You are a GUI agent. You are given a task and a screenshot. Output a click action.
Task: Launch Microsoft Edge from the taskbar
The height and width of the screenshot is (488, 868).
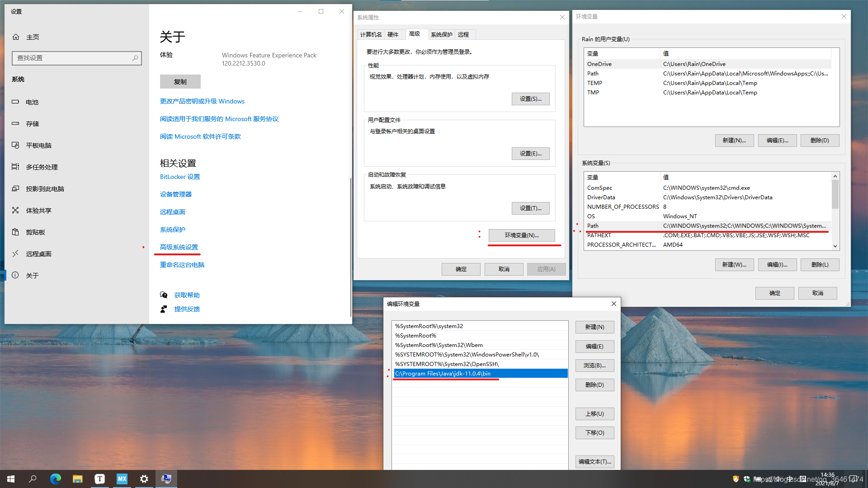pos(55,479)
